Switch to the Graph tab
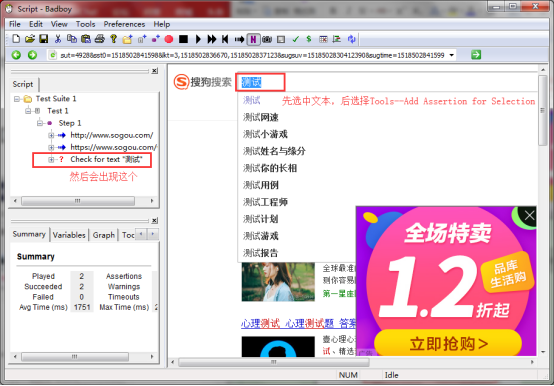Image resolution: width=554 pixels, height=386 pixels. pyautogui.click(x=104, y=235)
